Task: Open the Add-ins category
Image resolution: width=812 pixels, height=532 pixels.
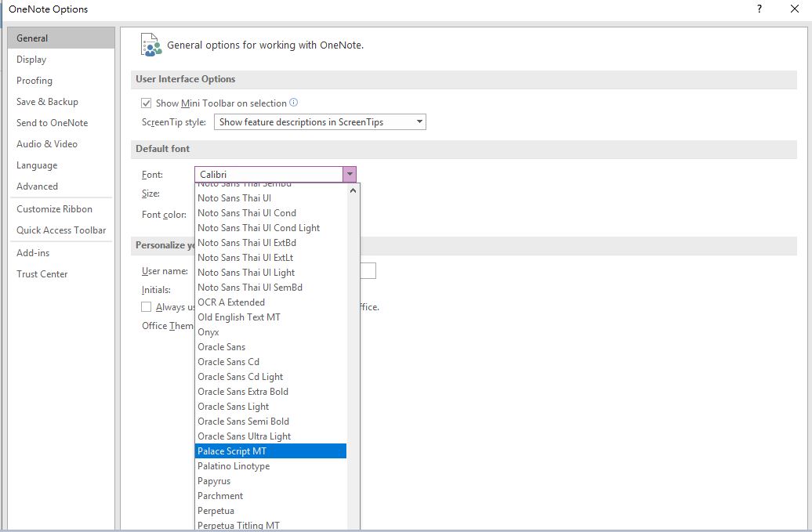Action: pyautogui.click(x=61, y=253)
